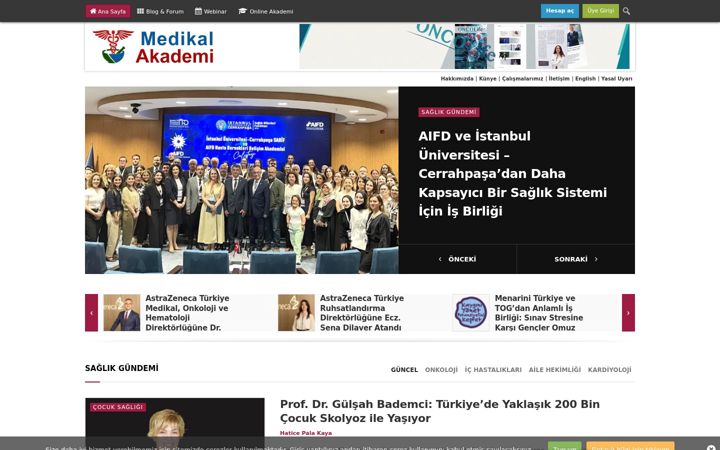Select the KARDİYOLOJİ tab
720x450 pixels.
pos(609,370)
